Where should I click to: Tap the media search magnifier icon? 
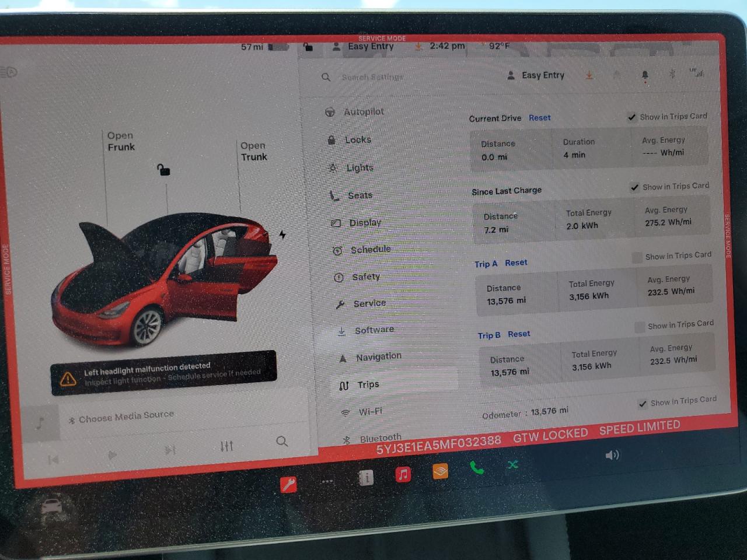click(282, 441)
